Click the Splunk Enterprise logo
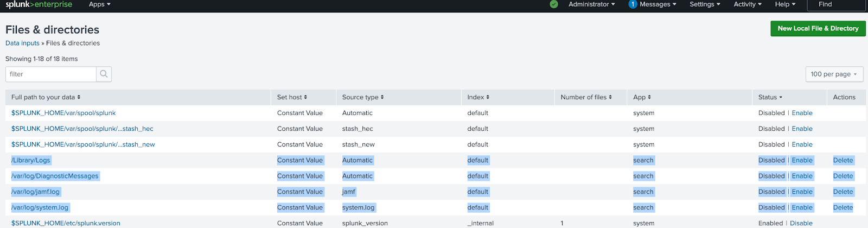The width and height of the screenshot is (868, 228). point(39,4)
